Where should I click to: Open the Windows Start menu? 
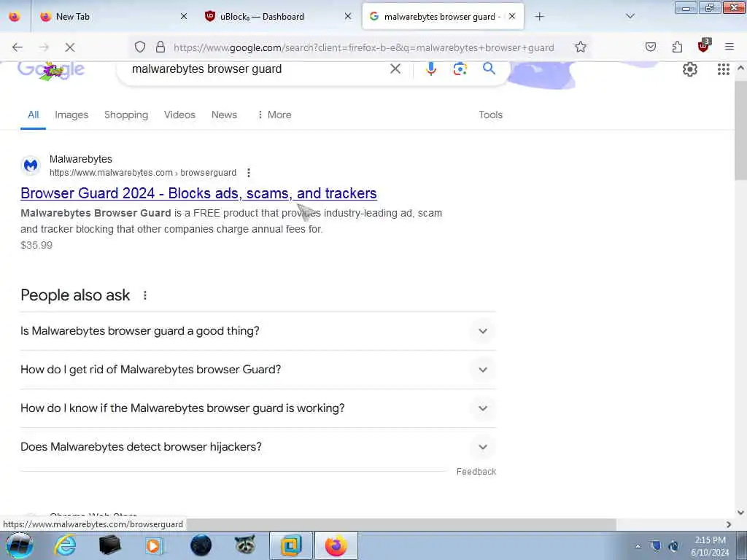[19, 545]
